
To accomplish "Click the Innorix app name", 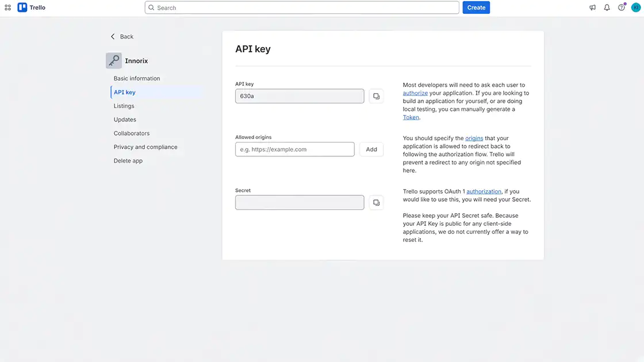I will point(136,61).
